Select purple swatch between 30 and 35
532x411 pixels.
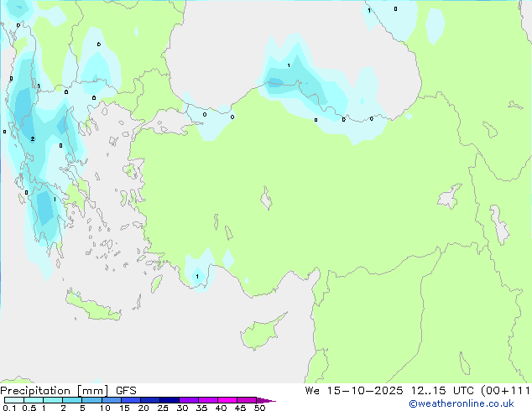189,400
